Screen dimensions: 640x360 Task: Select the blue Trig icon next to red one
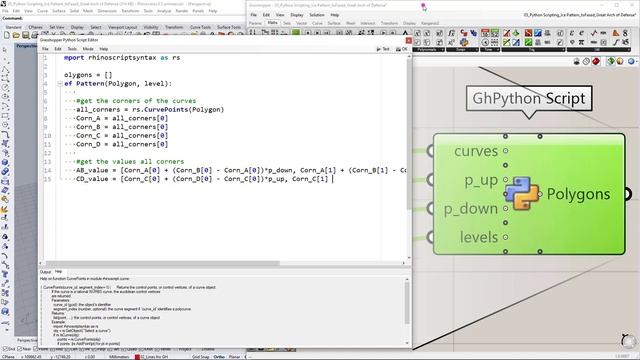(x=538, y=33)
